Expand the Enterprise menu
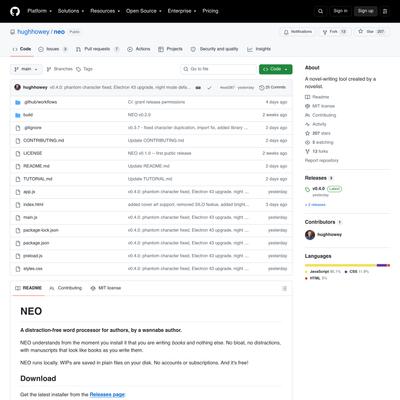 (182, 11)
